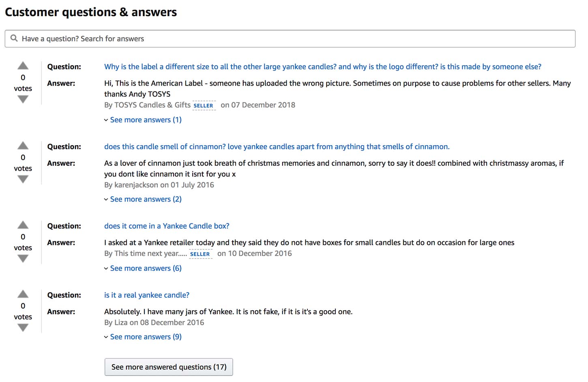Open question 'does it come in a Yankee Candle box?'
Screen dimensions: 588x382
166,226
